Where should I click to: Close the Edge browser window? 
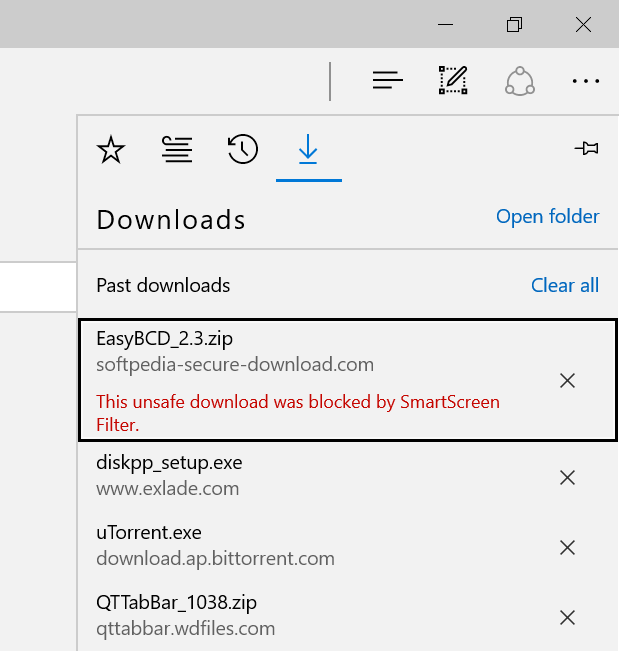[583, 24]
